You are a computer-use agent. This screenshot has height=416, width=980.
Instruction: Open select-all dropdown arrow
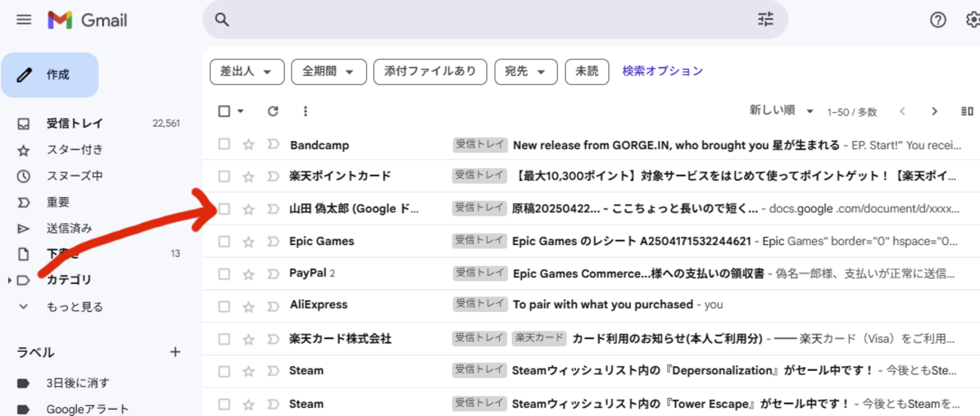pyautogui.click(x=240, y=112)
